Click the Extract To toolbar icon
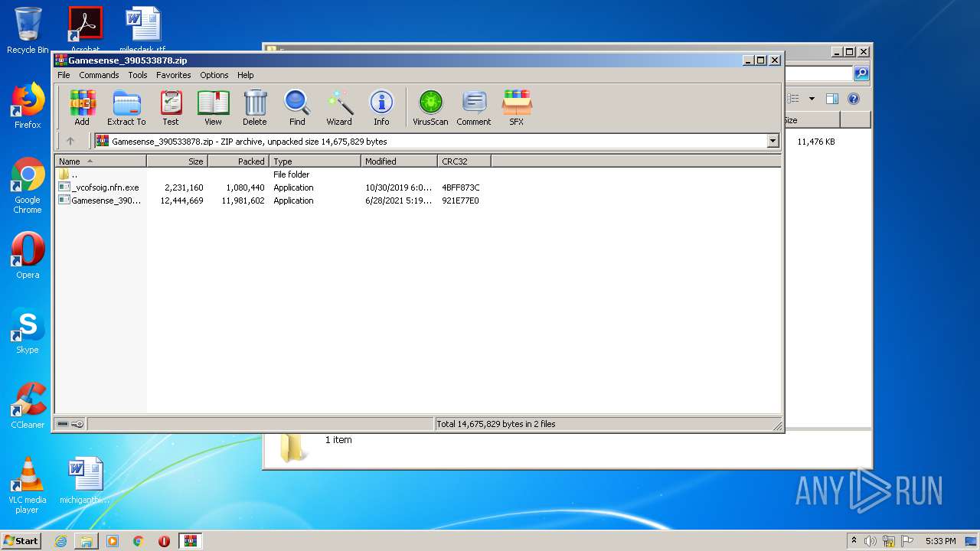 point(126,107)
